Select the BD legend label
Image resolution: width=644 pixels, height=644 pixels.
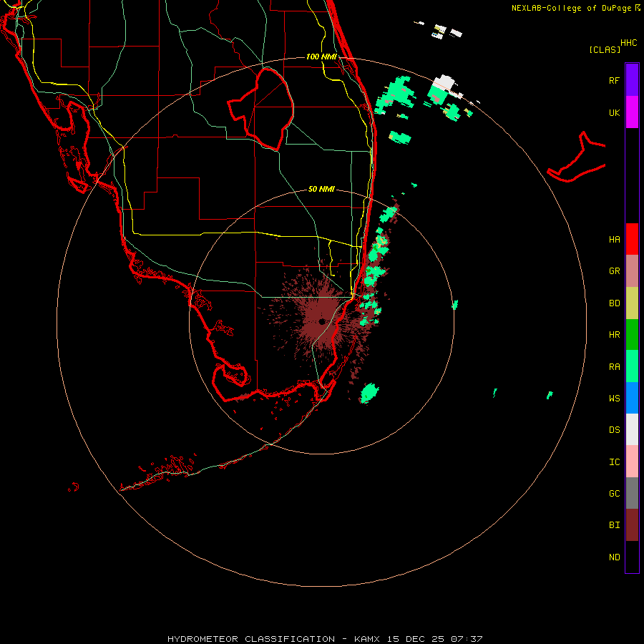pyautogui.click(x=614, y=303)
